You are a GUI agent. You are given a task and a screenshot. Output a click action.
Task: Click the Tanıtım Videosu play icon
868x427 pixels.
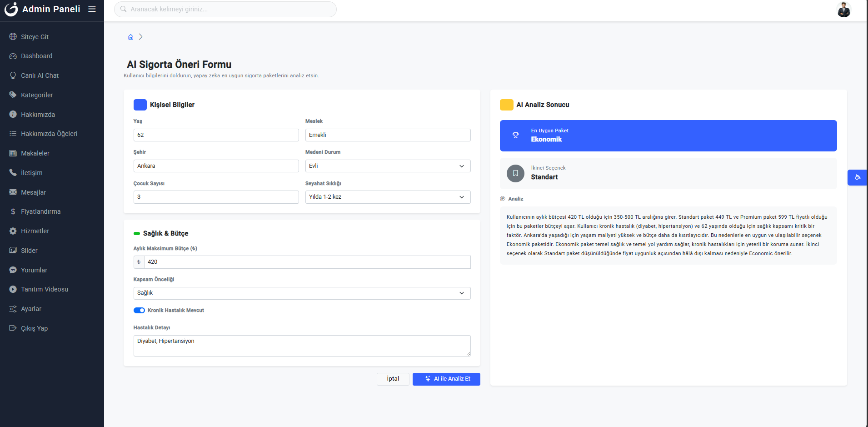[13, 289]
